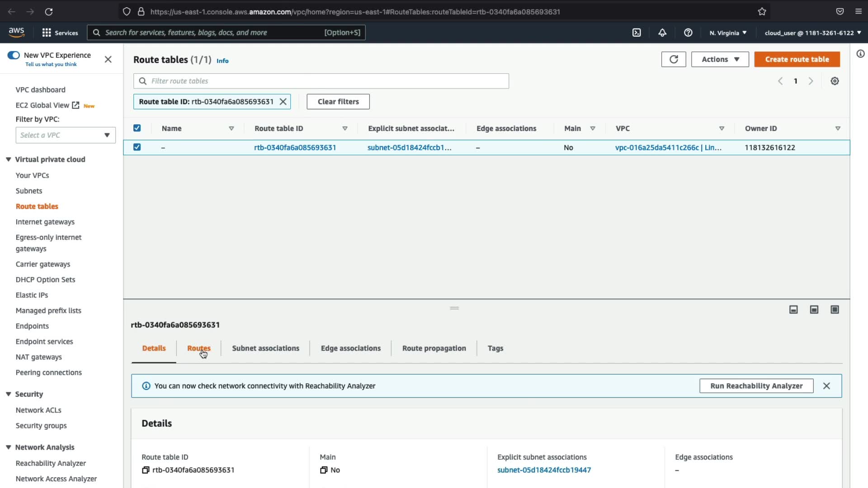Click the Services grid icon
This screenshot has height=488, width=868.
coord(47,33)
